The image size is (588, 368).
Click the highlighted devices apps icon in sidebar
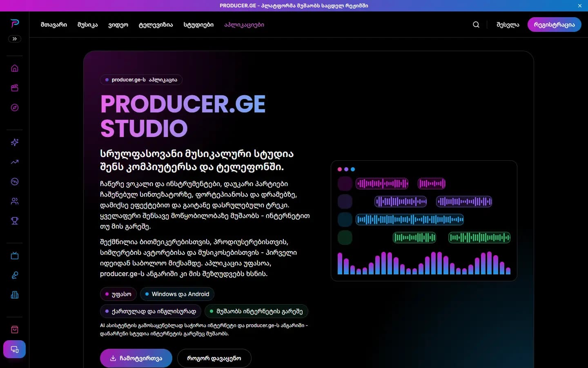pyautogui.click(x=15, y=349)
